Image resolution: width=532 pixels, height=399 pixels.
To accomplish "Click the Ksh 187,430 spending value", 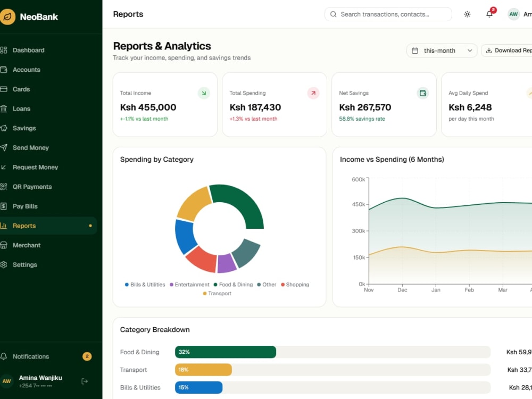I will pyautogui.click(x=255, y=107).
